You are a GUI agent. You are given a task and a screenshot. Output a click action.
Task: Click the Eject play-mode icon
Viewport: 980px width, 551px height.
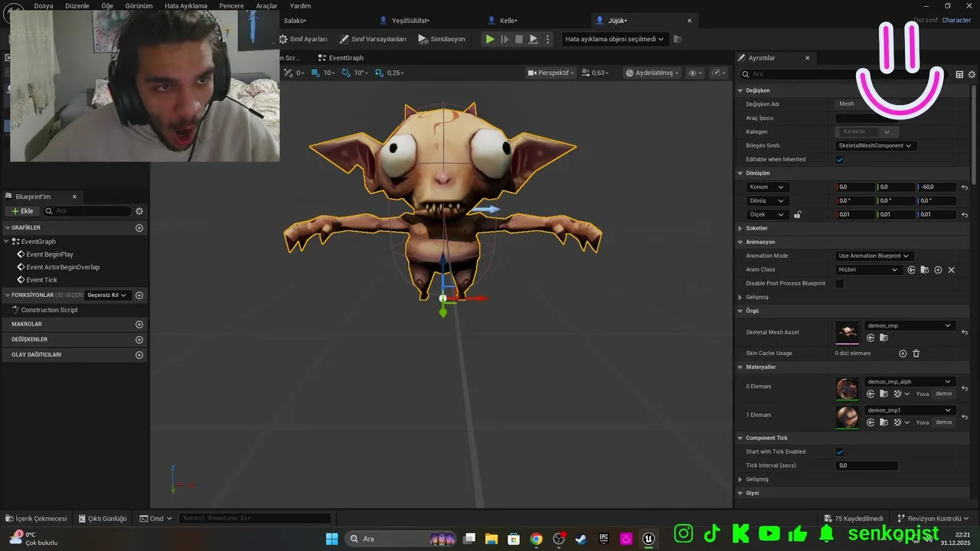coord(534,39)
